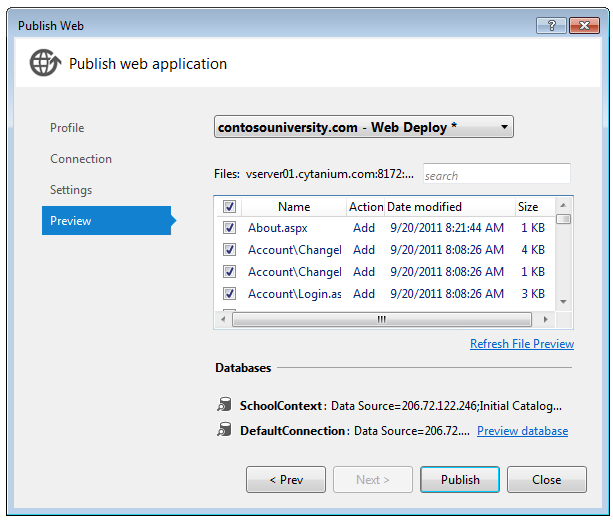The width and height of the screenshot is (613, 520).
Task: Sort by the Action column header
Action: 366,206
